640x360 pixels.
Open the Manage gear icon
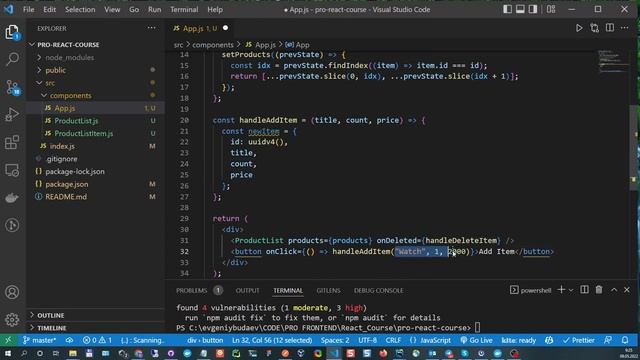tap(12, 320)
